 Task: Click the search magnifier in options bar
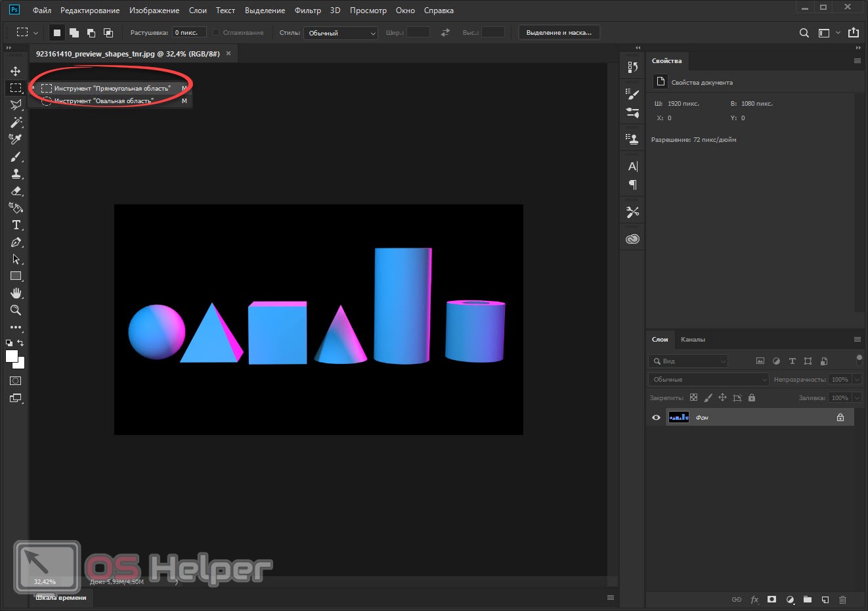(x=804, y=33)
